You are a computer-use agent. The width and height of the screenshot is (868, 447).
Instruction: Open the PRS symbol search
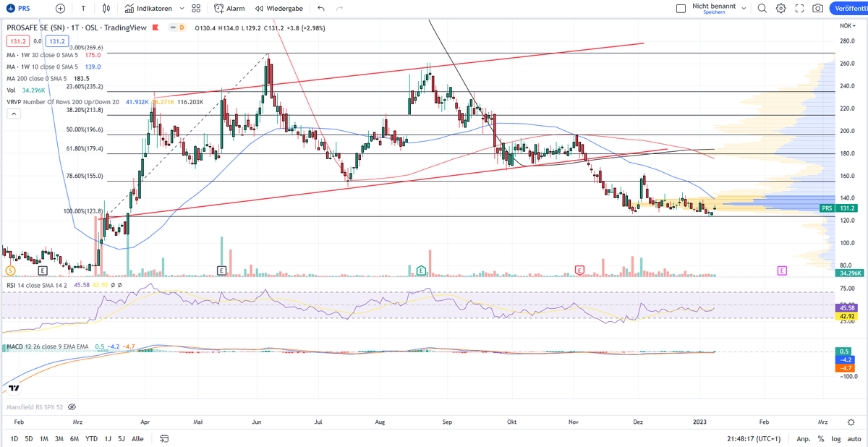(18, 9)
